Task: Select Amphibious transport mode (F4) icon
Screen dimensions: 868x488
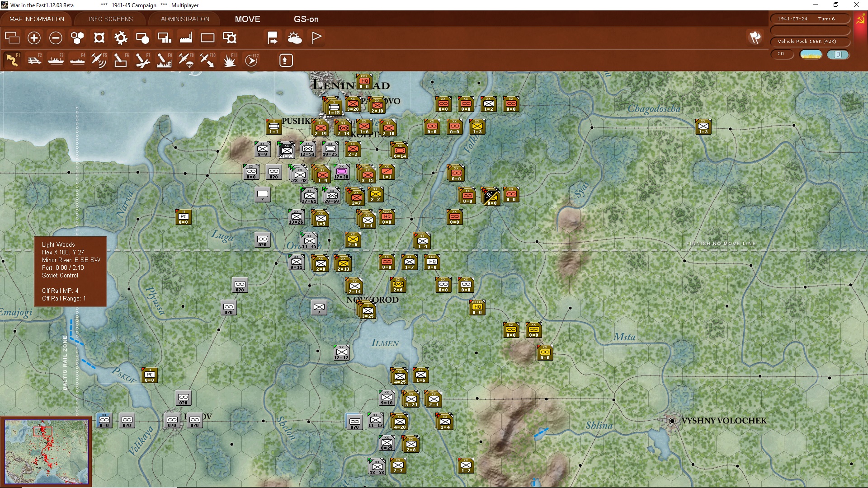Action: (x=77, y=60)
